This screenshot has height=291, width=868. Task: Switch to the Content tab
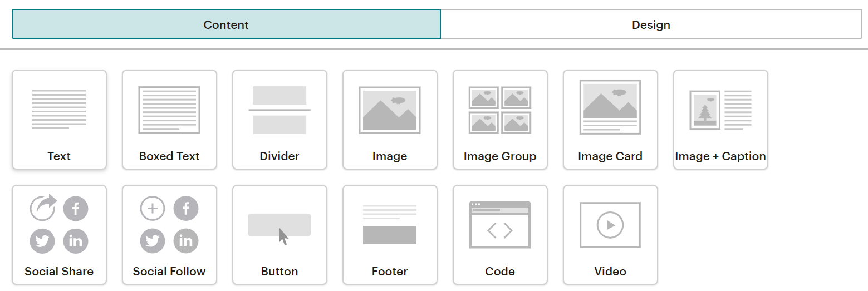tap(226, 24)
